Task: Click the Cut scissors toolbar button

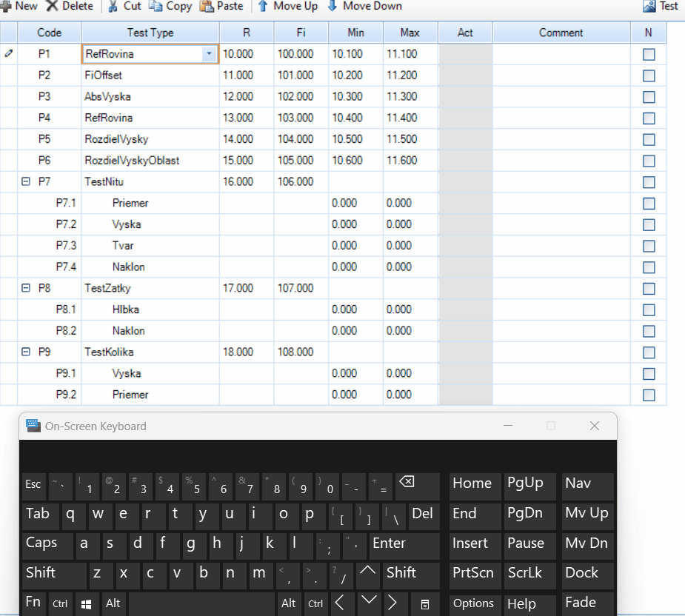Action: point(124,6)
